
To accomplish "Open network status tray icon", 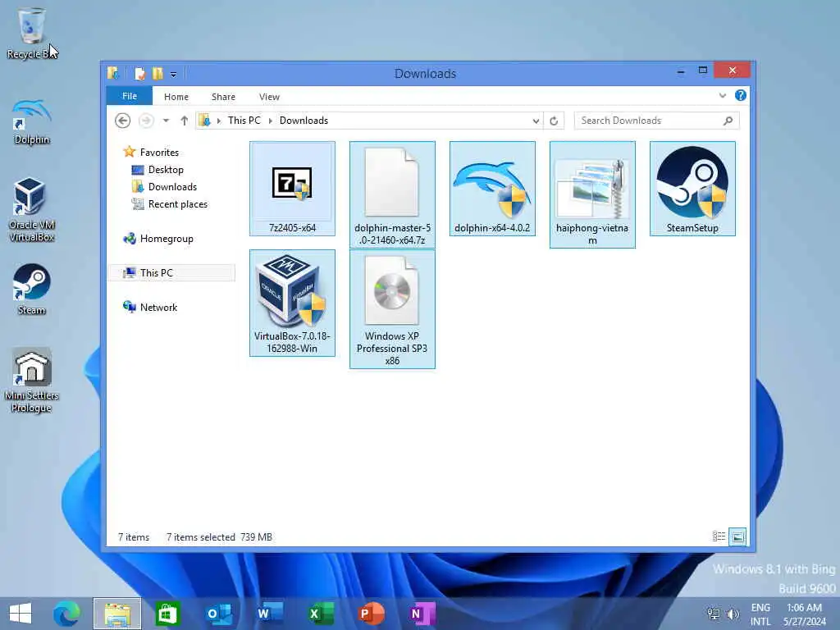I will tap(714, 614).
